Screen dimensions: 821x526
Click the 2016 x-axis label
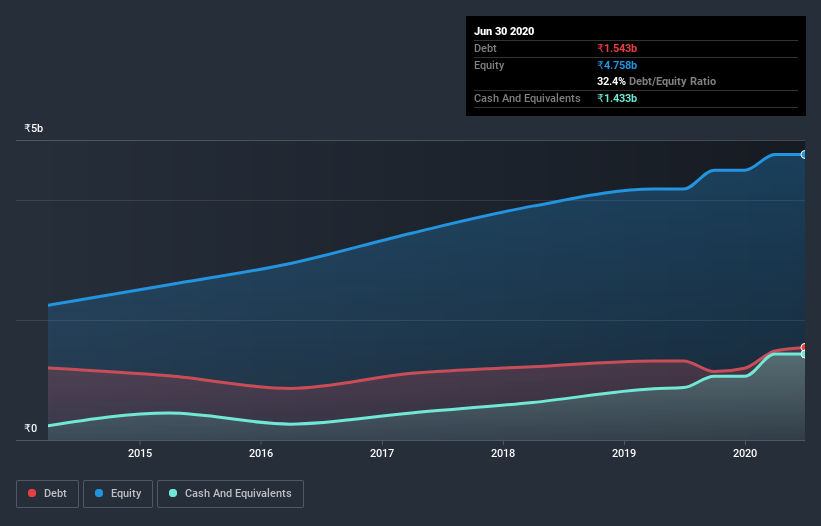pos(261,453)
